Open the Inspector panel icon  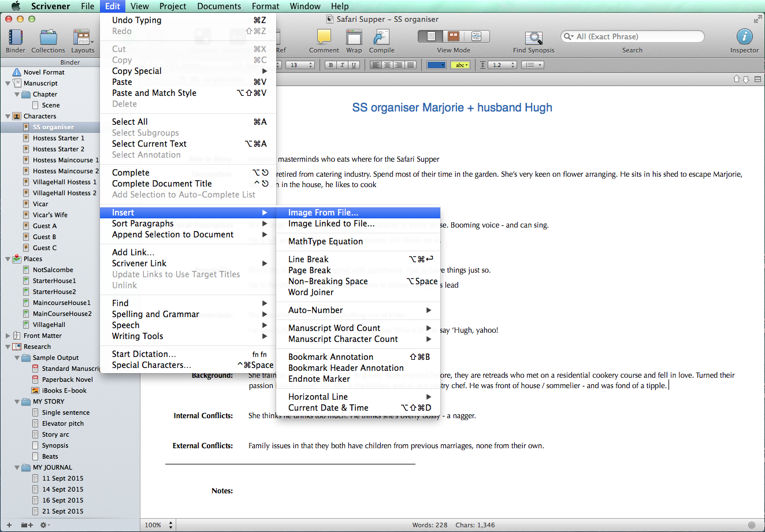point(744,37)
